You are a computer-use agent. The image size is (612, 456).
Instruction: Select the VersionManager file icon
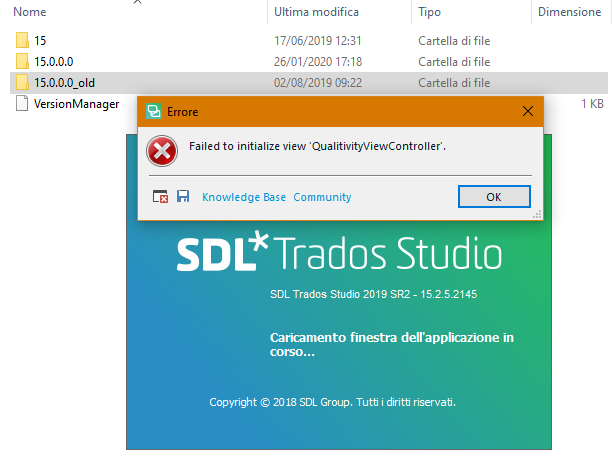[22, 103]
